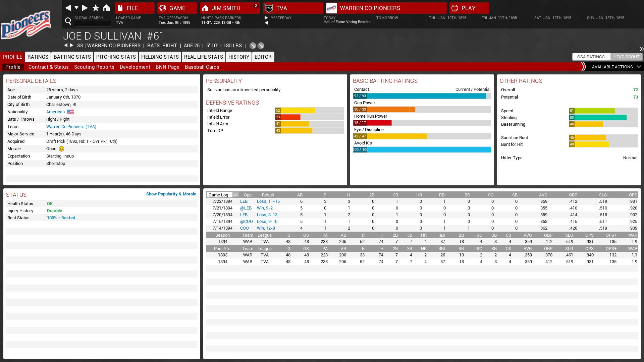Move calendar back with the left arrow
Image resolution: width=644 pixels, height=362 pixels.
266,23
